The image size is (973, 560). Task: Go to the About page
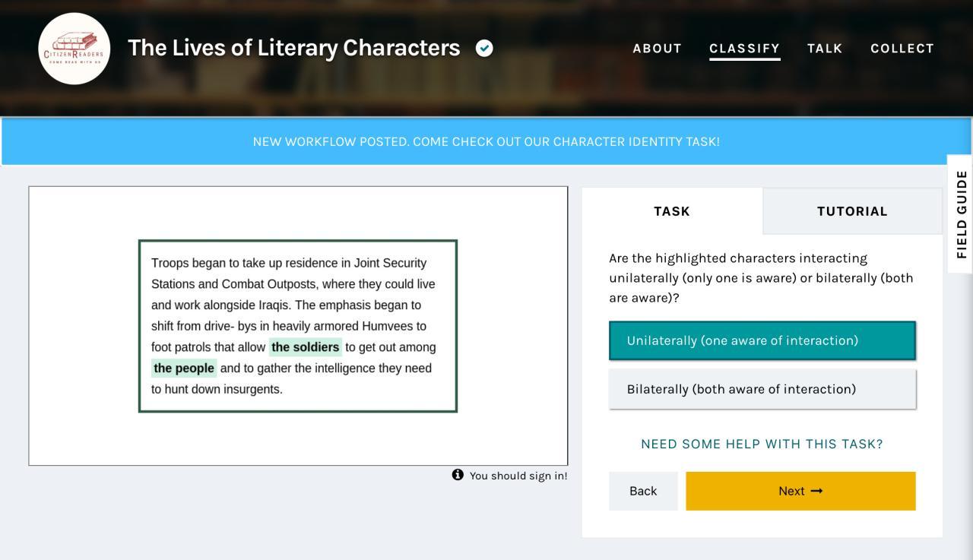(657, 49)
